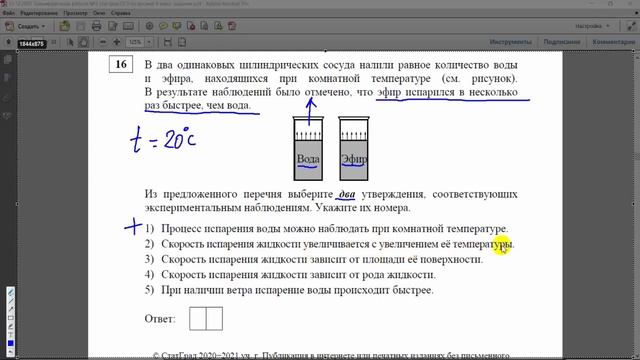Open the layers sidebar icon
640x360 pixels.
[x=7, y=116]
